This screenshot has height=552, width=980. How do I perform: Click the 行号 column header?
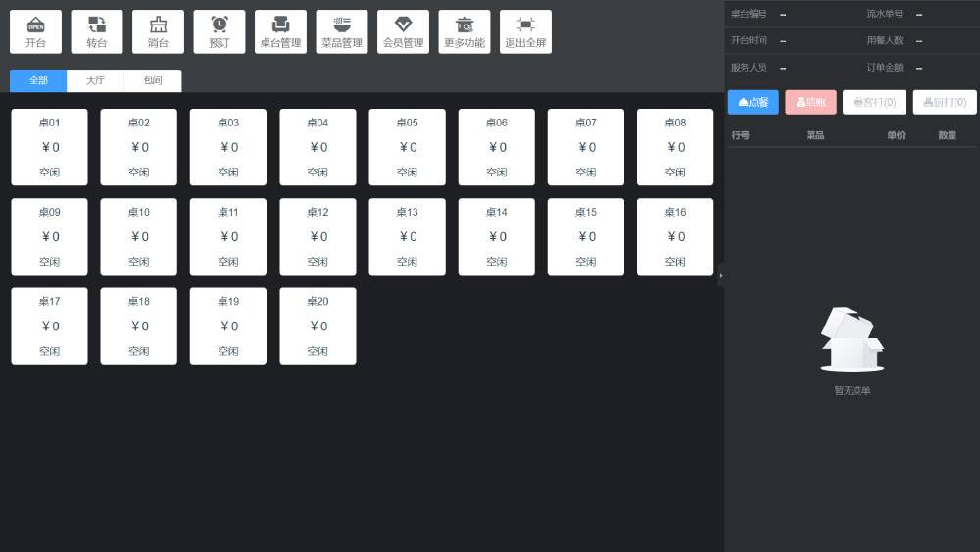click(x=741, y=135)
